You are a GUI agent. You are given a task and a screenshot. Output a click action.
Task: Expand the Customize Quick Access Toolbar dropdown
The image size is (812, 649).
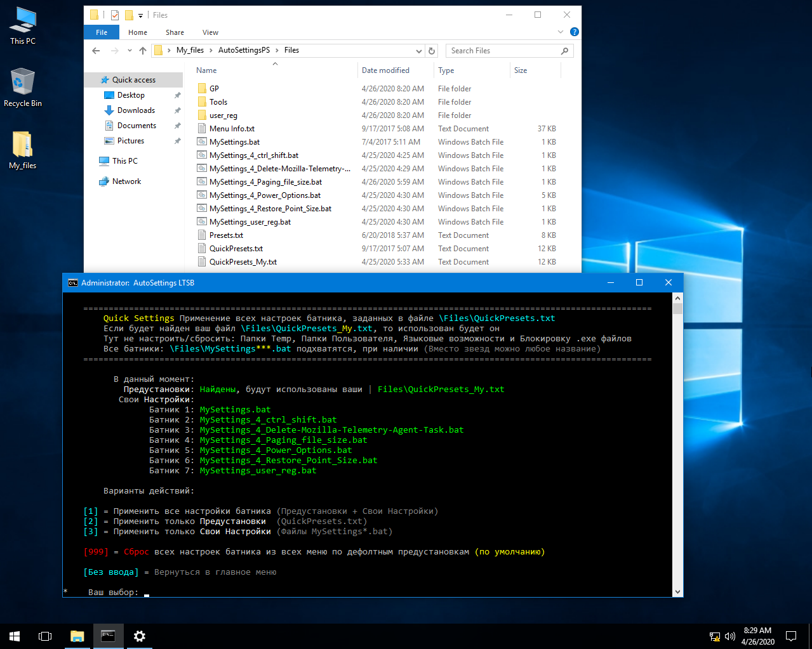pyautogui.click(x=141, y=15)
